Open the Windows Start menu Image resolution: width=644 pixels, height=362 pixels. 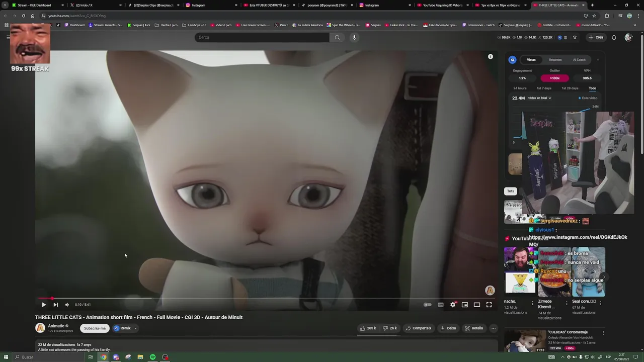6,357
